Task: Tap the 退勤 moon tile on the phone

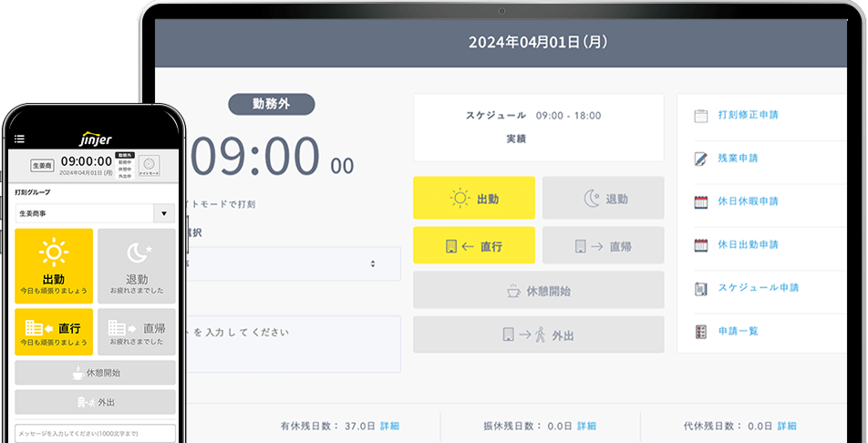Action: coord(136,265)
